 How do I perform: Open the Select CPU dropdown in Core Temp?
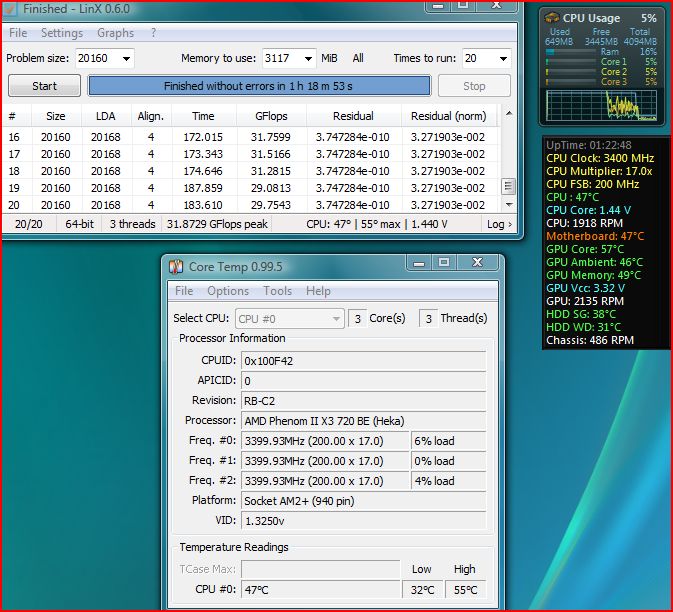[x=290, y=319]
